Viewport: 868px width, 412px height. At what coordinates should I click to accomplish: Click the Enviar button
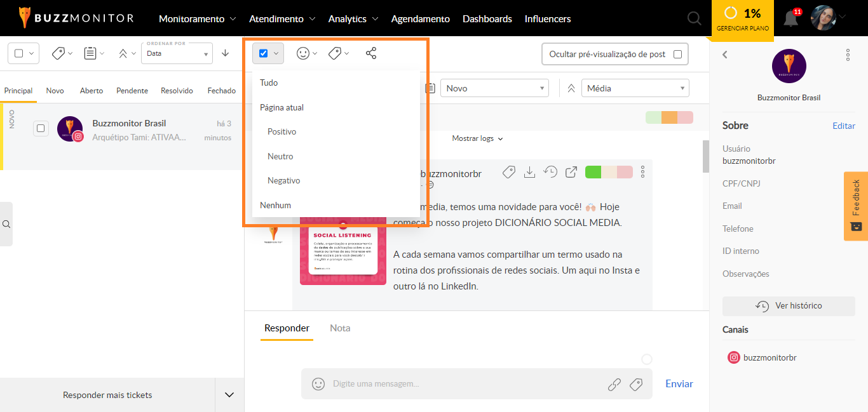(679, 383)
